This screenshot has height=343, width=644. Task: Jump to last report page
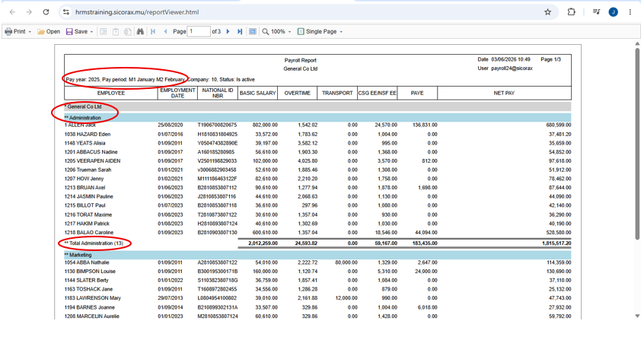point(240,32)
